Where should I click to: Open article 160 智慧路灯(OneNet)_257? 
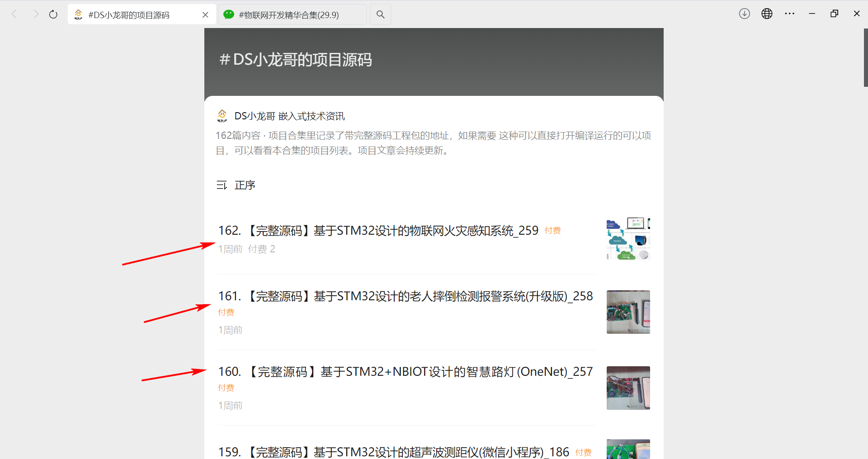(x=406, y=372)
